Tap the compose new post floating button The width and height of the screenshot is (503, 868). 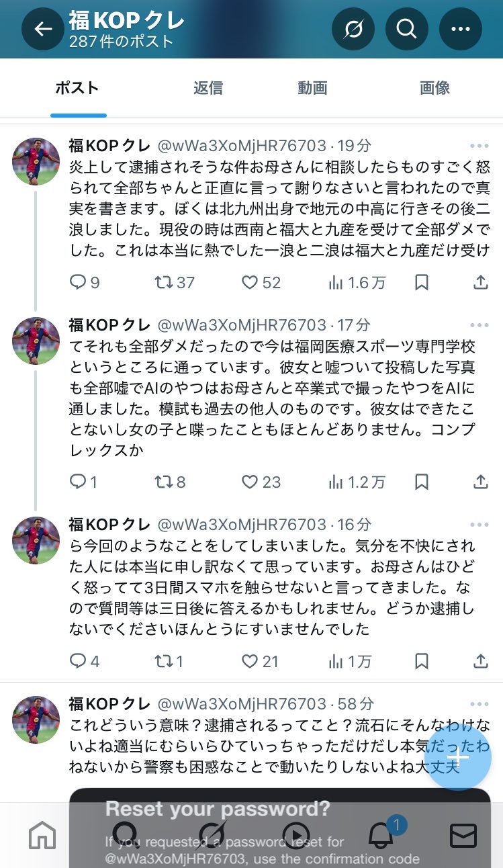tap(457, 757)
